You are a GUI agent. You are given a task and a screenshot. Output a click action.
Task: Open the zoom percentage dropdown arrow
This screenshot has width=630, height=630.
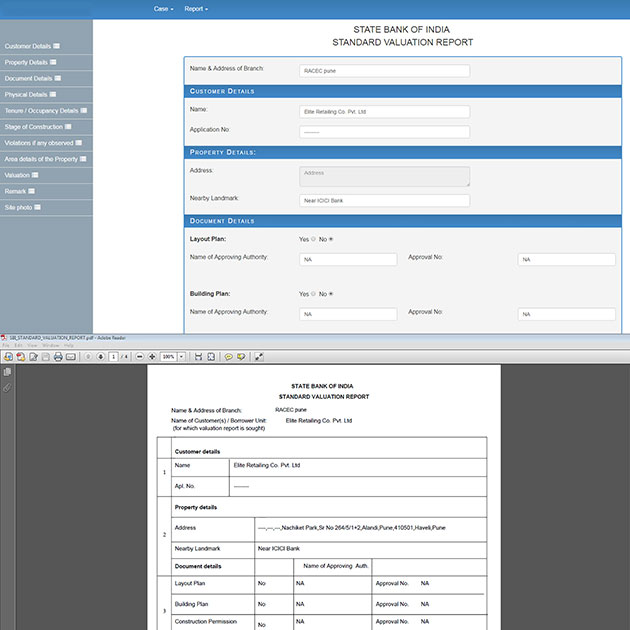[182, 356]
